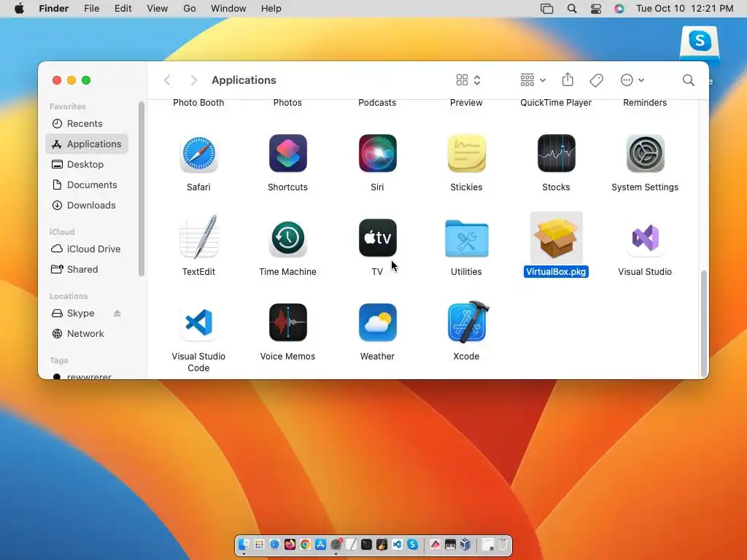The height and width of the screenshot is (560, 747).
Task: Open Finder window search magnifier
Action: pos(688,80)
